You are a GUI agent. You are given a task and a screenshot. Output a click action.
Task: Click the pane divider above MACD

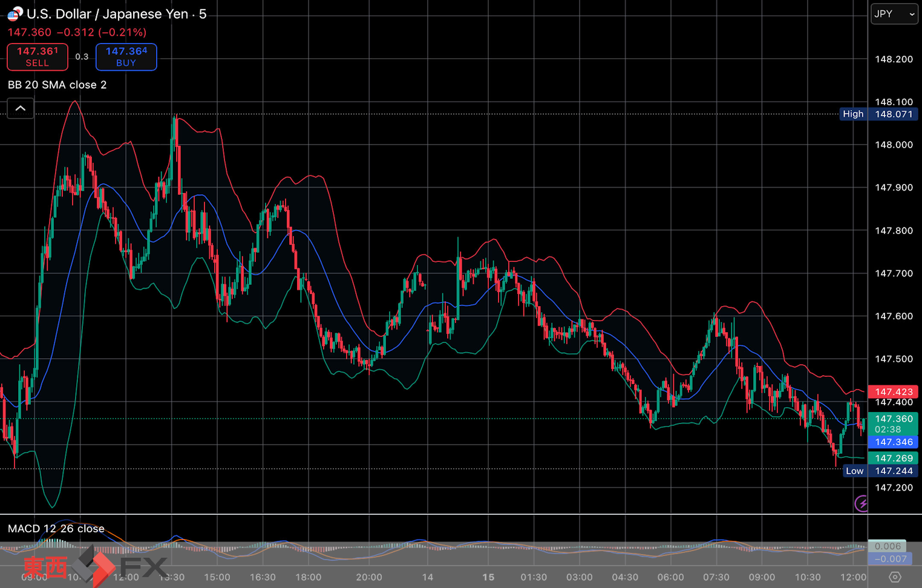(x=423, y=514)
